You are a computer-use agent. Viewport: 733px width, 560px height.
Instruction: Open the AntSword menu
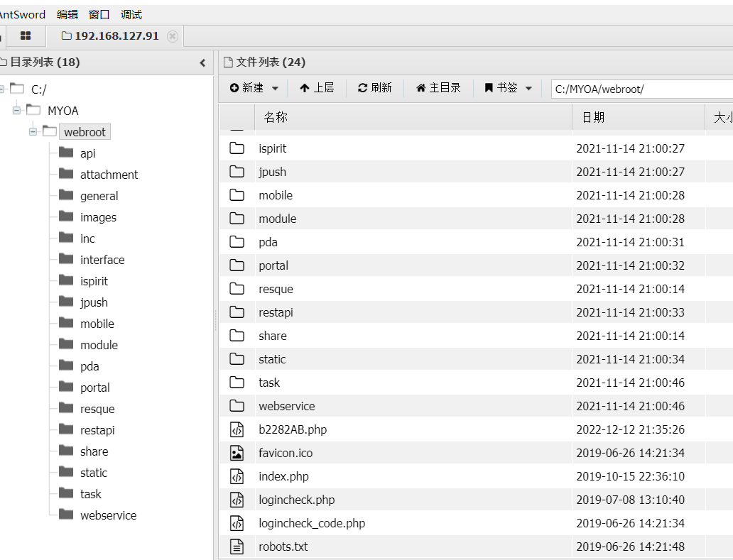pyautogui.click(x=21, y=14)
